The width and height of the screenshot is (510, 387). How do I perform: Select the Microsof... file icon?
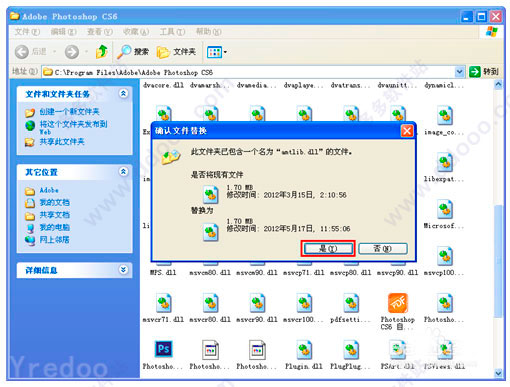tap(445, 209)
